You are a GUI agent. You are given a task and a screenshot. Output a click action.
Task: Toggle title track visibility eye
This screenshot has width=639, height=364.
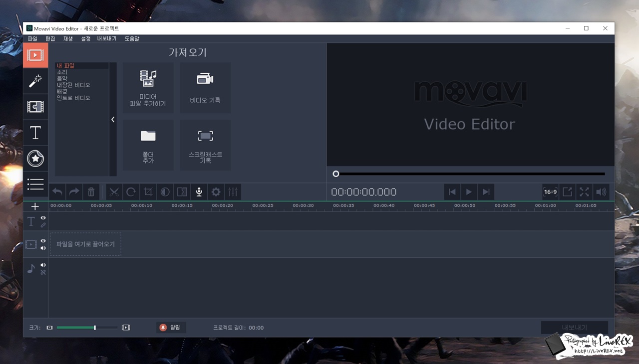click(43, 218)
